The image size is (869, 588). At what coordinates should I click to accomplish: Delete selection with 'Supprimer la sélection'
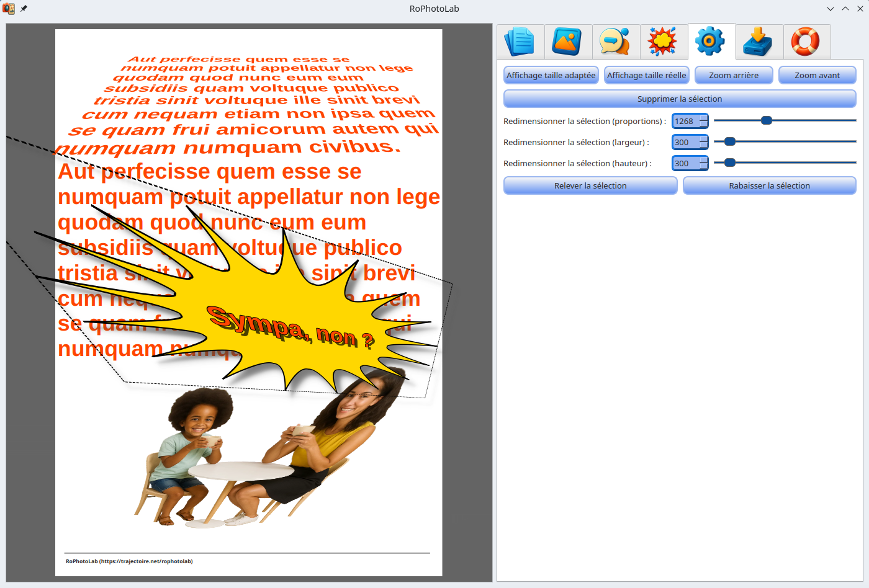click(680, 99)
